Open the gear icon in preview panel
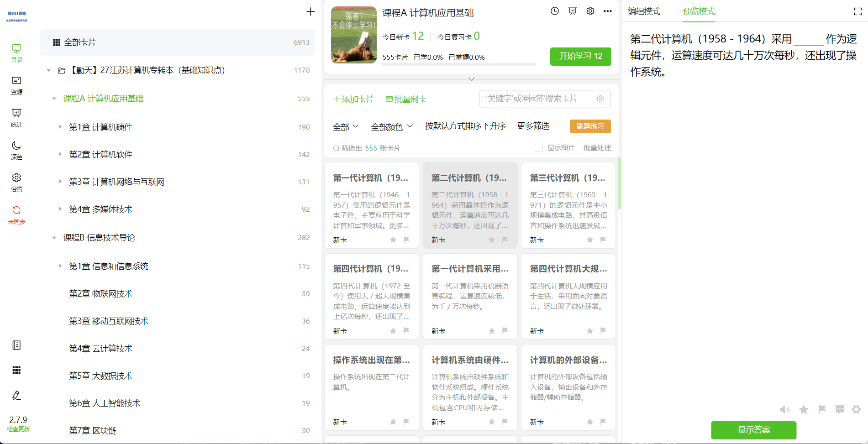The width and height of the screenshot is (868, 444). (856, 409)
